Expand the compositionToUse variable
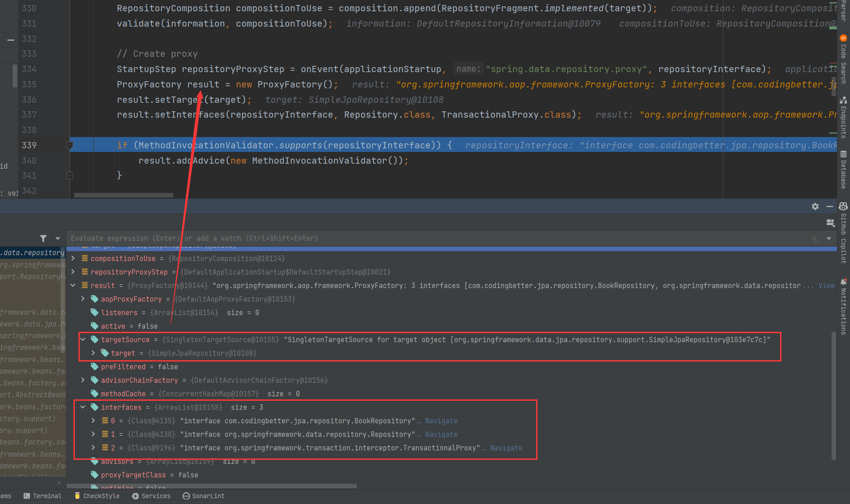 (x=74, y=258)
